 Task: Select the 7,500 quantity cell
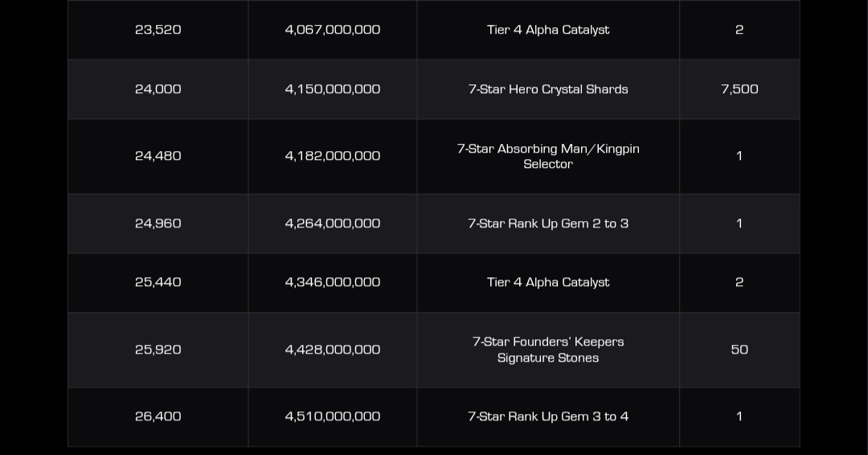(x=739, y=89)
